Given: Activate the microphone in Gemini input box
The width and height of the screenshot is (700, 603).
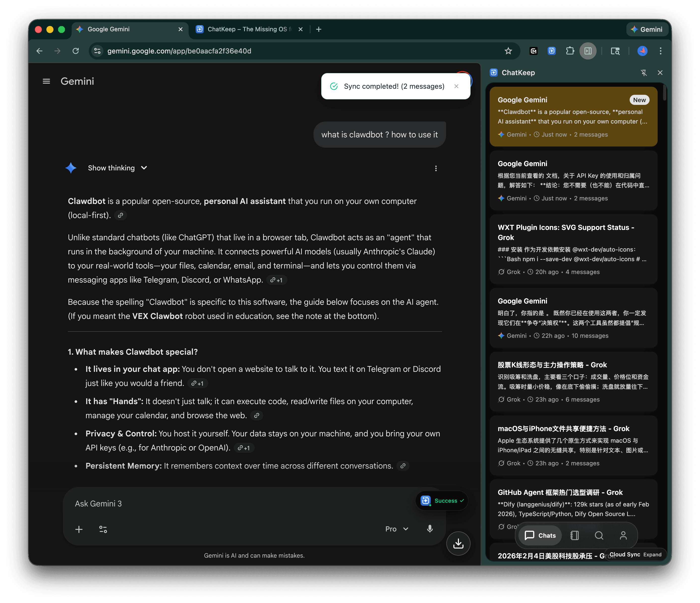Looking at the screenshot, I should tap(430, 529).
